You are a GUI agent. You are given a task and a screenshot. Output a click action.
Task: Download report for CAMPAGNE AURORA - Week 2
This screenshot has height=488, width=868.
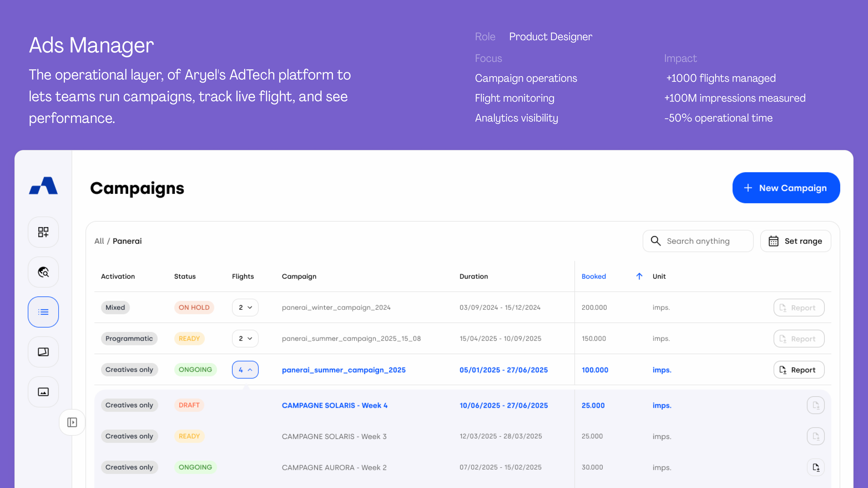point(816,467)
